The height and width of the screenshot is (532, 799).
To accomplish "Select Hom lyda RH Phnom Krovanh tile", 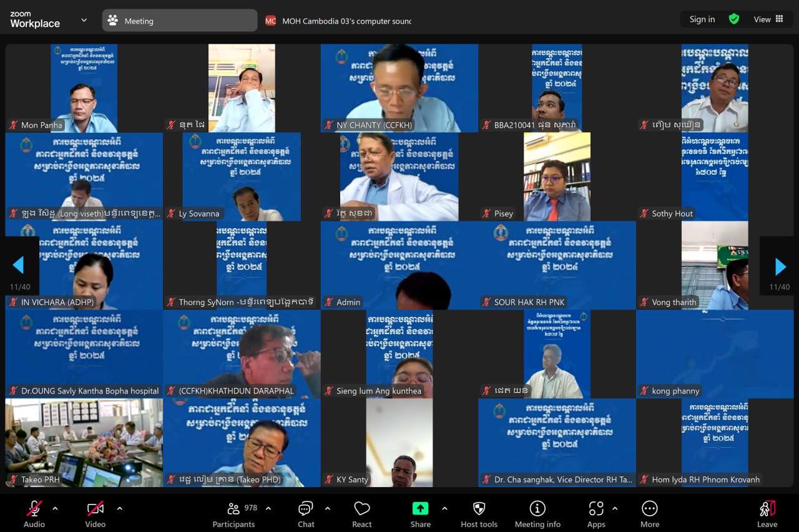I will click(x=715, y=443).
